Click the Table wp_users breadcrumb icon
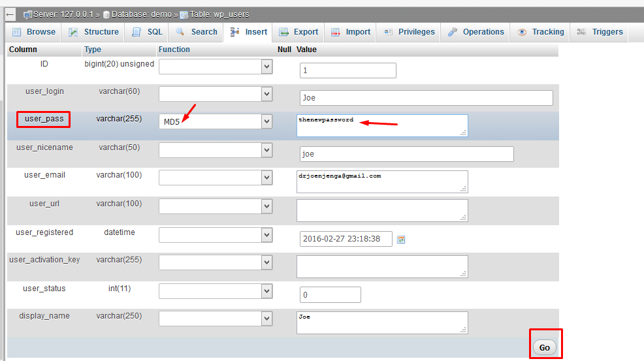Screen dimensions: 644x361 tap(184, 15)
